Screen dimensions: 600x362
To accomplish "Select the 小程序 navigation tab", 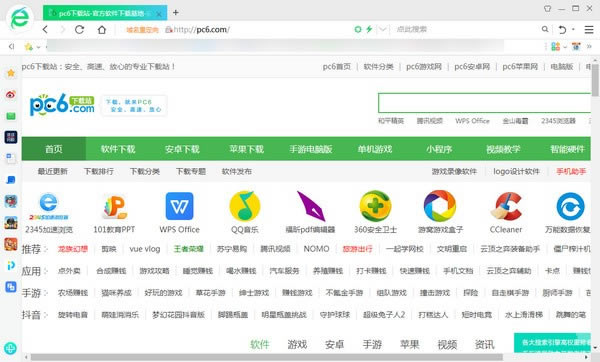I will tap(439, 149).
